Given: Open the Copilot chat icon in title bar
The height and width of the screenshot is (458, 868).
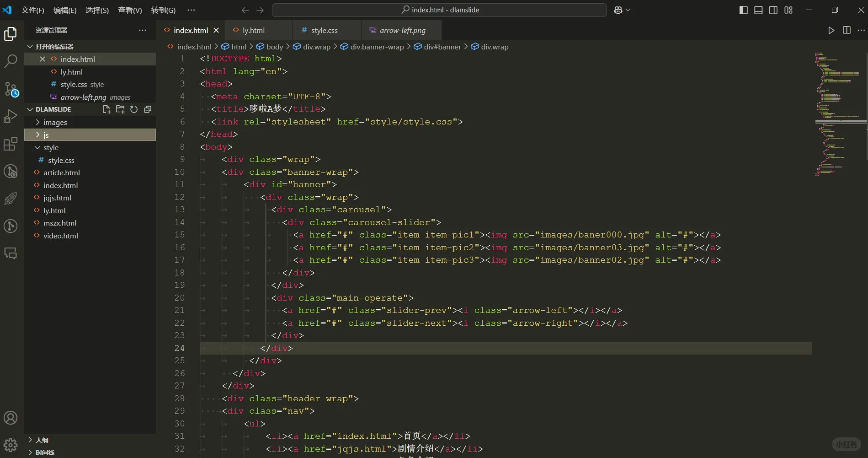Looking at the screenshot, I should click(618, 10).
